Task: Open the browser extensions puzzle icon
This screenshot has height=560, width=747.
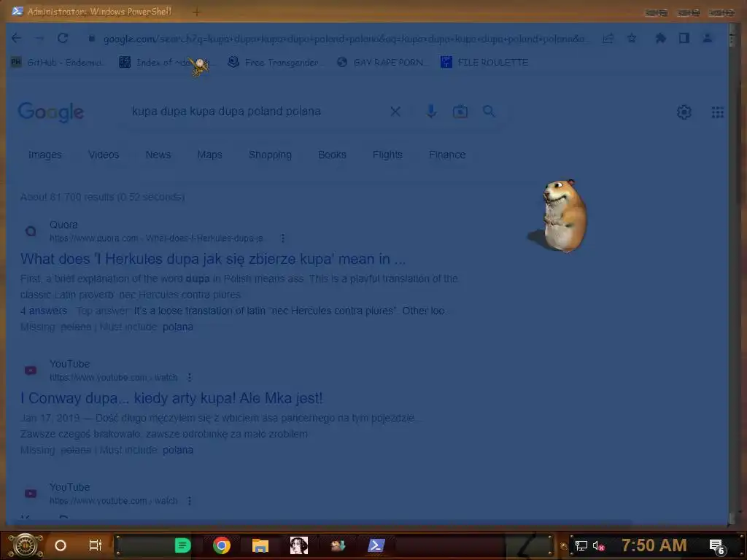Action: pyautogui.click(x=660, y=38)
